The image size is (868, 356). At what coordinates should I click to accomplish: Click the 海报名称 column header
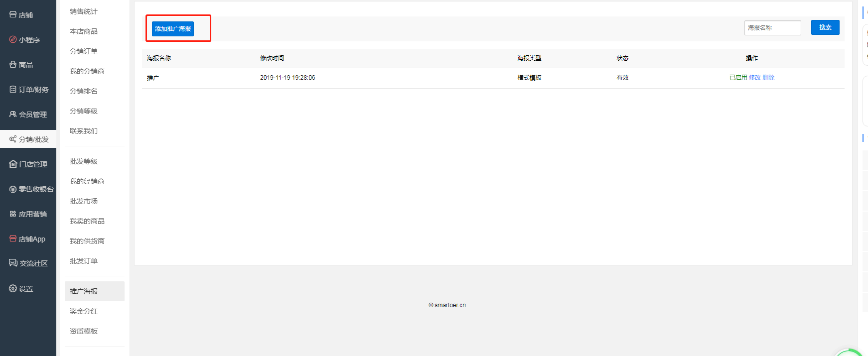pos(159,58)
